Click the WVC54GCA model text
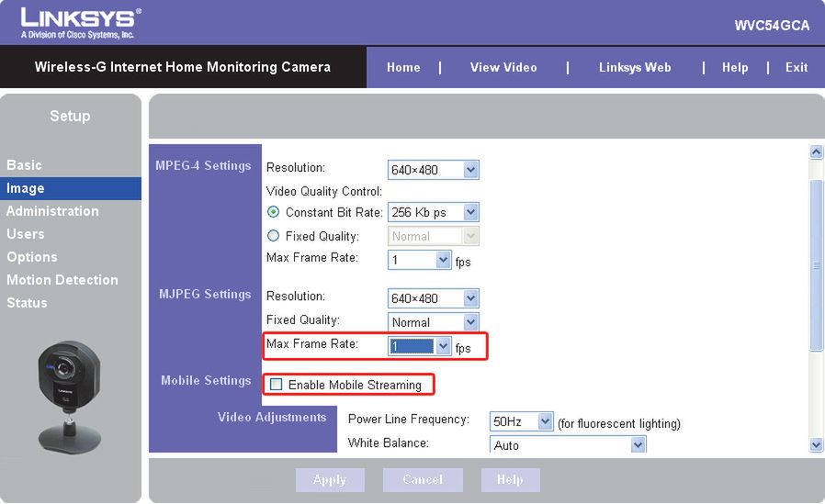The width and height of the screenshot is (825, 504). [x=772, y=26]
